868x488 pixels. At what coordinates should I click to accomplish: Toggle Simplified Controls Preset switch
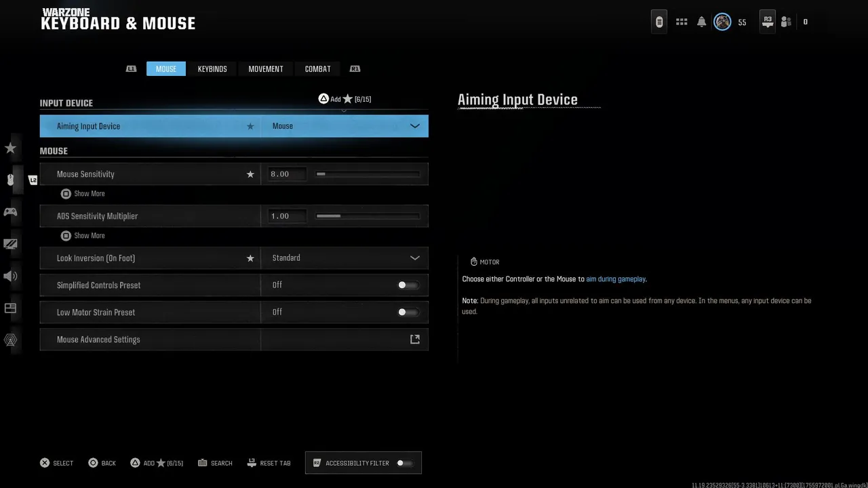pyautogui.click(x=408, y=285)
